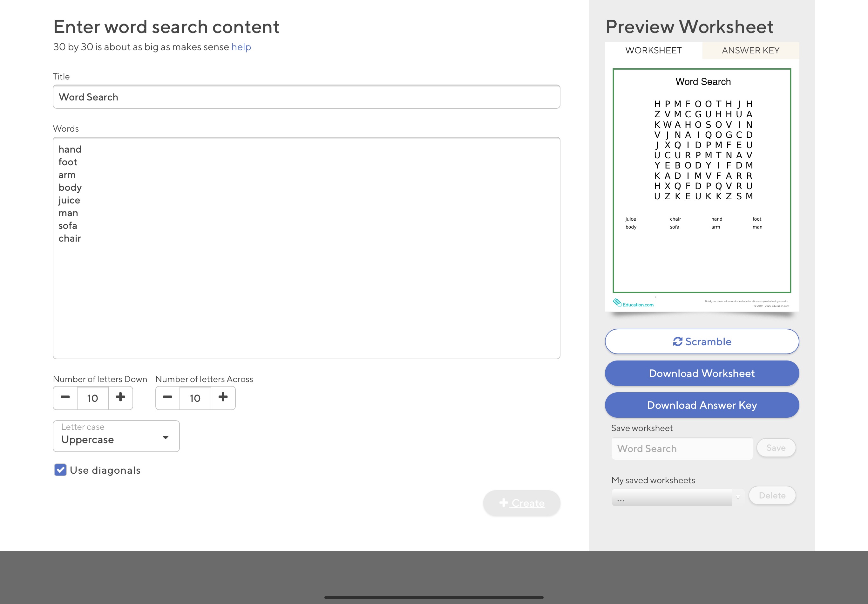Image resolution: width=868 pixels, height=604 pixels.
Task: Click the word 'juice' in Words list
Action: pyautogui.click(x=69, y=200)
